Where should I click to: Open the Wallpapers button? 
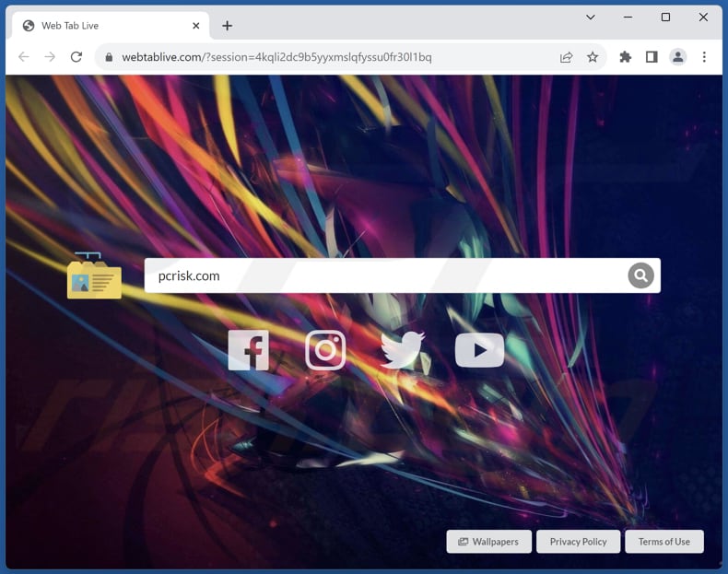489,542
